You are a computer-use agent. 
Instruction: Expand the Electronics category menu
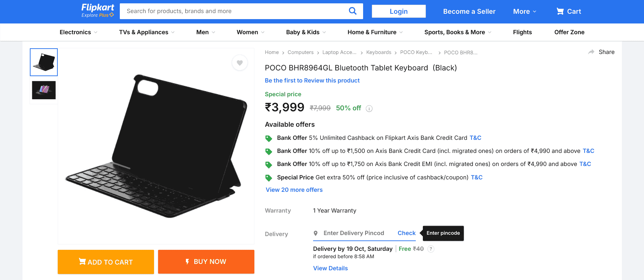click(79, 32)
